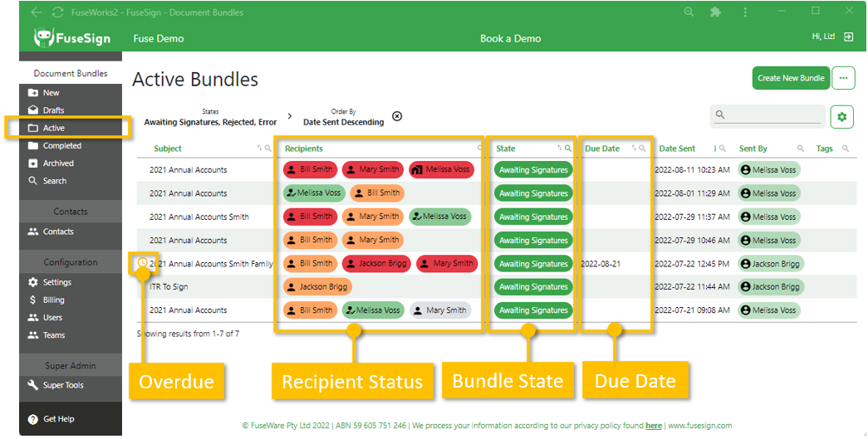The width and height of the screenshot is (868, 439).
Task: Open the three-dot more options button
Action: point(843,78)
